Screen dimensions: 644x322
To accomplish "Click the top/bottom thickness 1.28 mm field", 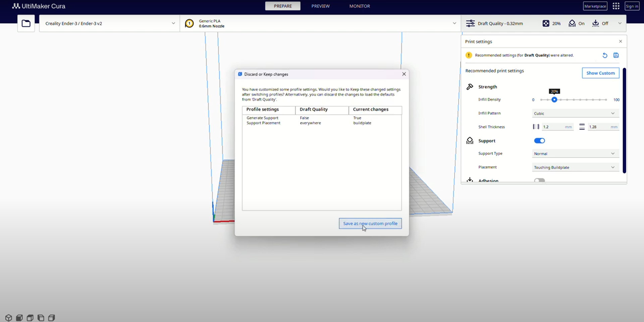I will pyautogui.click(x=603, y=127).
